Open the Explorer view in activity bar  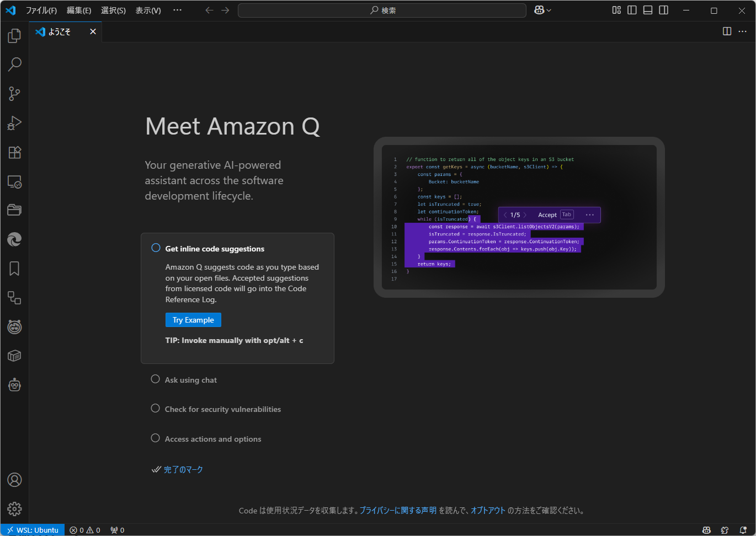pyautogui.click(x=14, y=35)
